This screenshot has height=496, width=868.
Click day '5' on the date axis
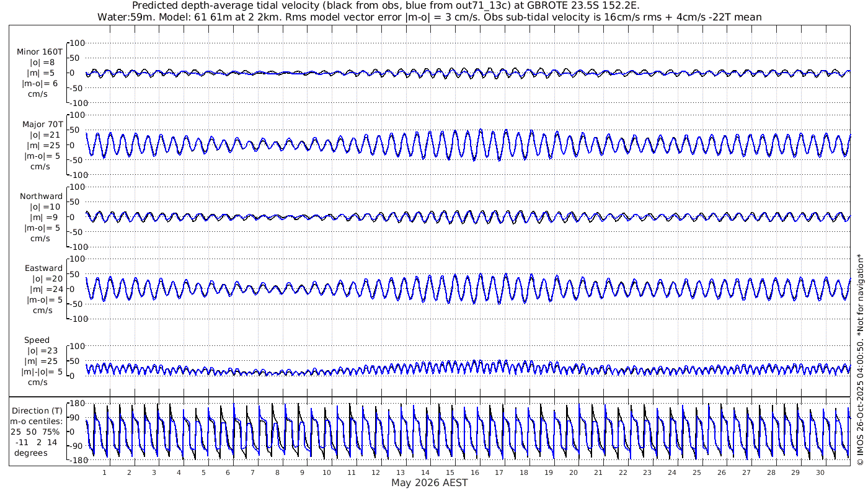click(203, 472)
